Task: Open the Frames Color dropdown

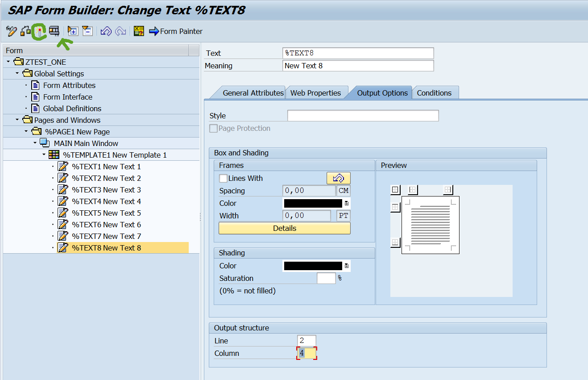Action: tap(347, 203)
